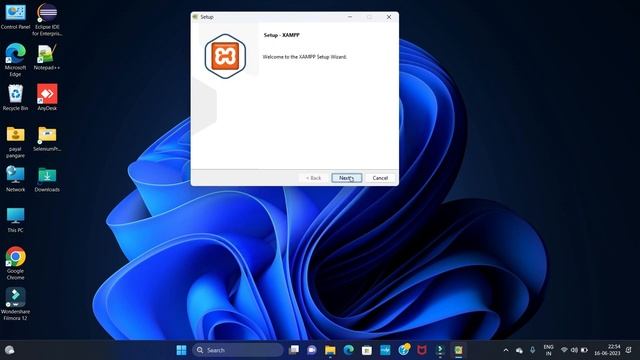Open File Explorer from the taskbar

point(330,350)
